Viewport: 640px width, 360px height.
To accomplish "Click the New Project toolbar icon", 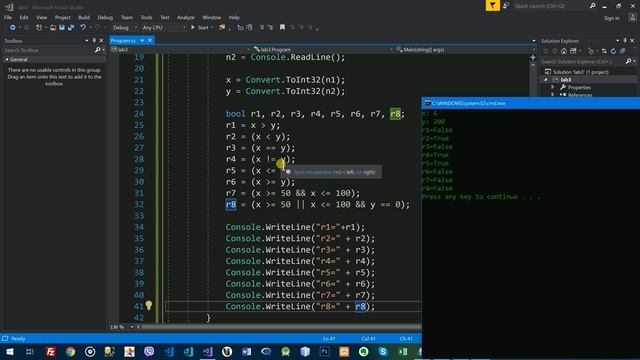I will tap(39, 27).
